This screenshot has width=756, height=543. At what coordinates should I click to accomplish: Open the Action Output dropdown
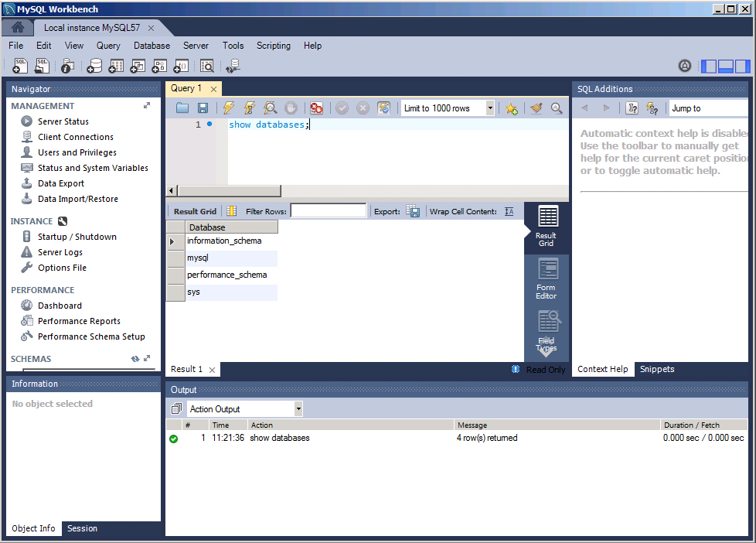click(298, 409)
